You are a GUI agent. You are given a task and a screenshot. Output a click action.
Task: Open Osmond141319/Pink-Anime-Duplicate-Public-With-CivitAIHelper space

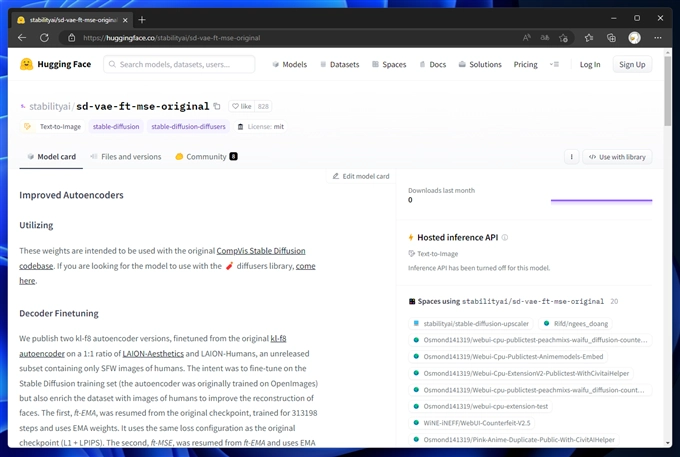(x=514, y=439)
